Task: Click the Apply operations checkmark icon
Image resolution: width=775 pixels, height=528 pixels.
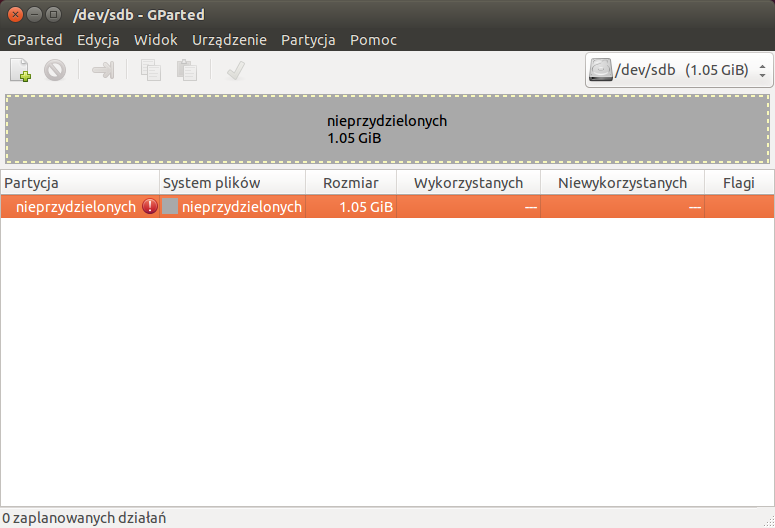Action: click(x=236, y=70)
